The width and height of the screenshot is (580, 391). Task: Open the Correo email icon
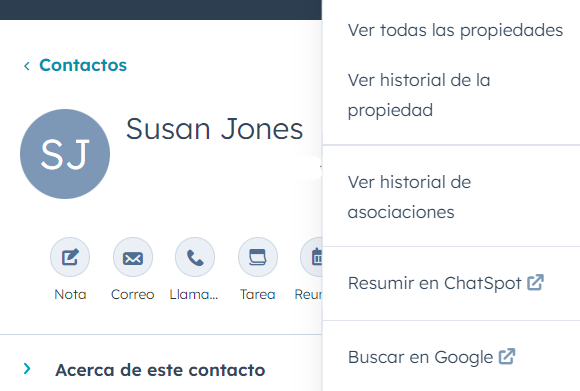(133, 257)
